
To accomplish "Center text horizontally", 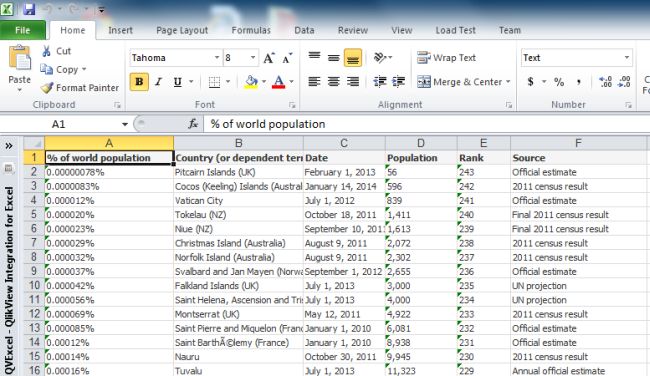I will 333,82.
